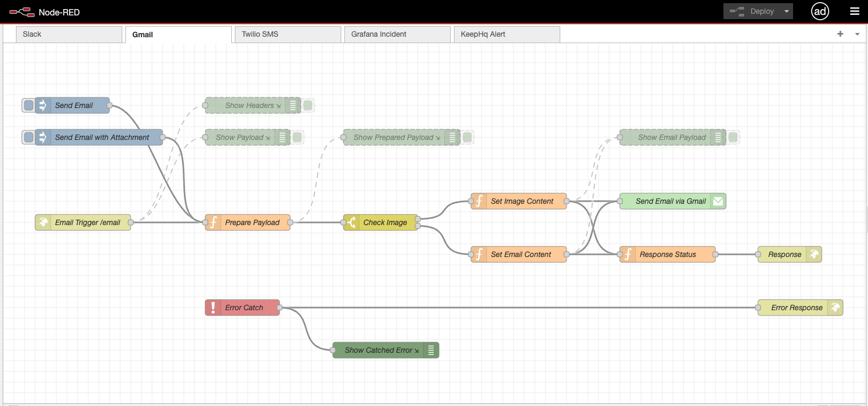868x406 pixels.
Task: Click the Show Payload debug list icon
Action: [282, 137]
